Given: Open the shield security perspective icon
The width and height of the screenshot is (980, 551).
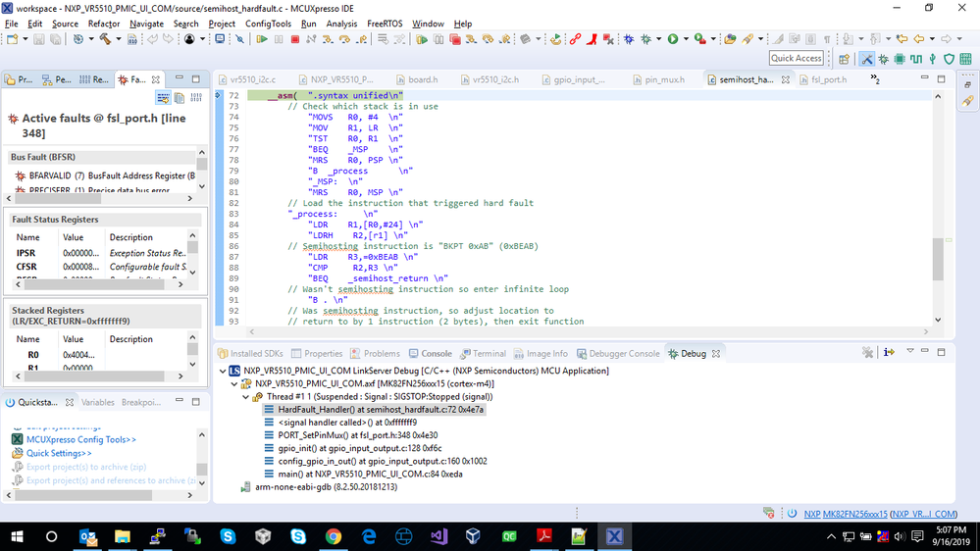Looking at the screenshot, I should [x=949, y=60].
